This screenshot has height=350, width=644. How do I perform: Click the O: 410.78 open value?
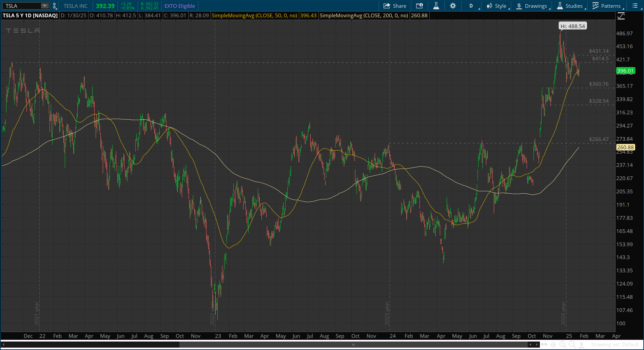click(x=101, y=15)
